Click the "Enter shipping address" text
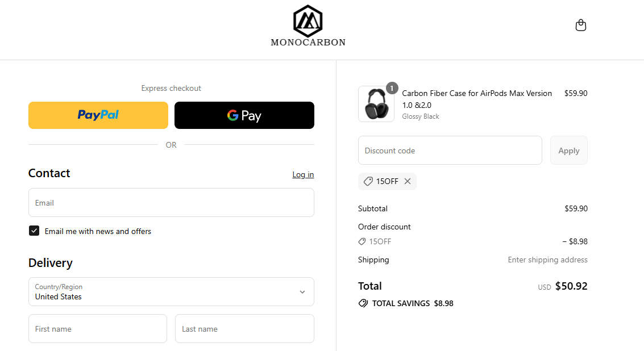This screenshot has height=351, width=644. click(x=547, y=260)
